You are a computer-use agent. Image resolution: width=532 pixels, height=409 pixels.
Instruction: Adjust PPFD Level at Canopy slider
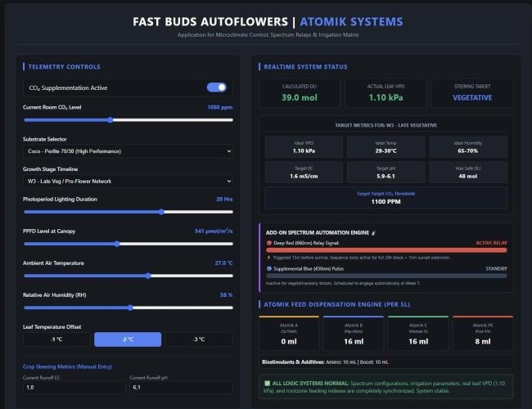point(128,244)
